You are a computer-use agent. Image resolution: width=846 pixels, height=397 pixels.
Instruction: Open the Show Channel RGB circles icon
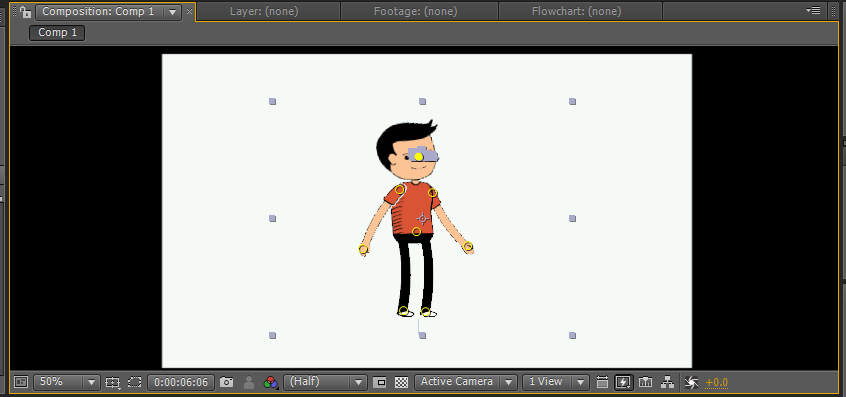tap(271, 382)
